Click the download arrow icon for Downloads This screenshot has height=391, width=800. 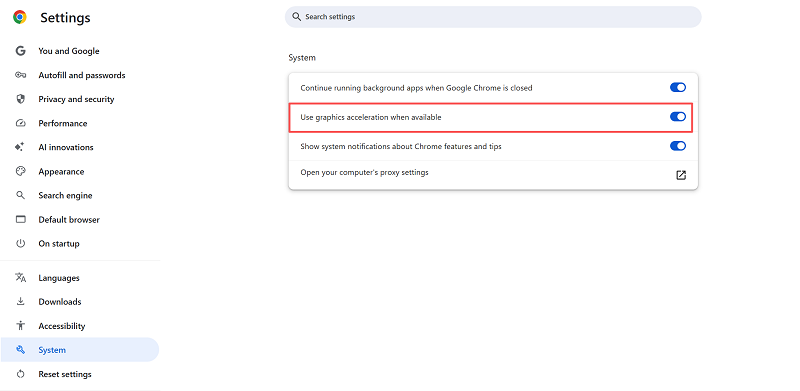[20, 302]
